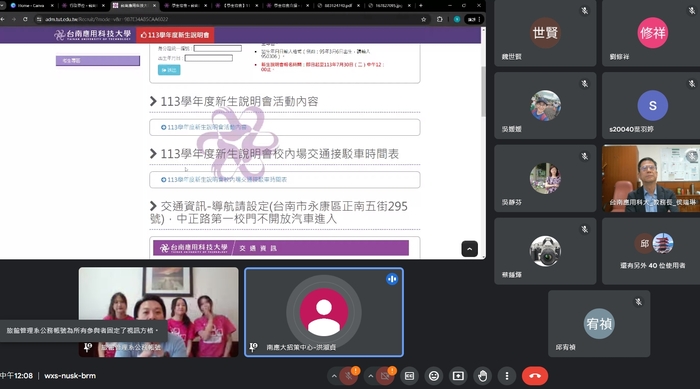Select the speaker video tile of man in suit
This screenshot has width=700, height=389.
651,178
